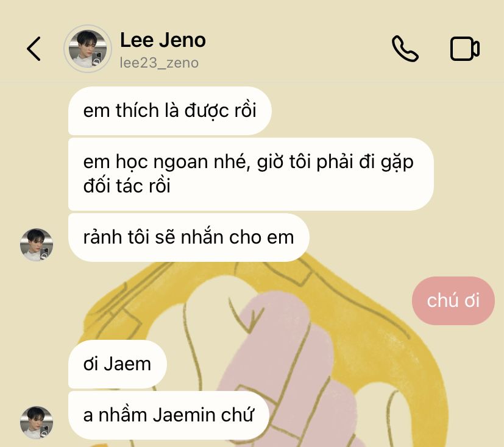Start a video call with Lee Jeno
504x447 pixels.
[x=465, y=49]
